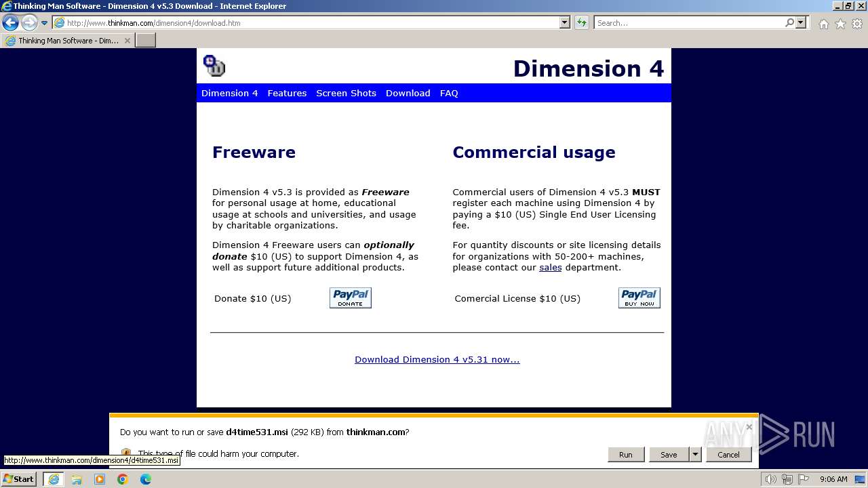Launch Edge from the taskbar
The height and width of the screenshot is (488, 868).
[146, 479]
